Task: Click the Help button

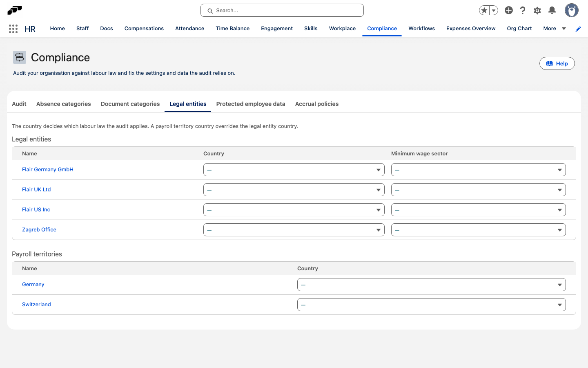Action: 557,63
